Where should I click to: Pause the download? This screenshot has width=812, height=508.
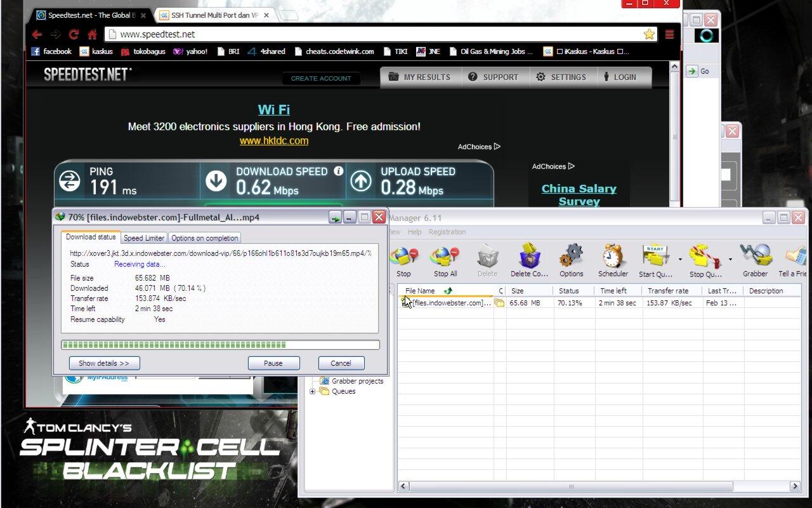pos(273,363)
